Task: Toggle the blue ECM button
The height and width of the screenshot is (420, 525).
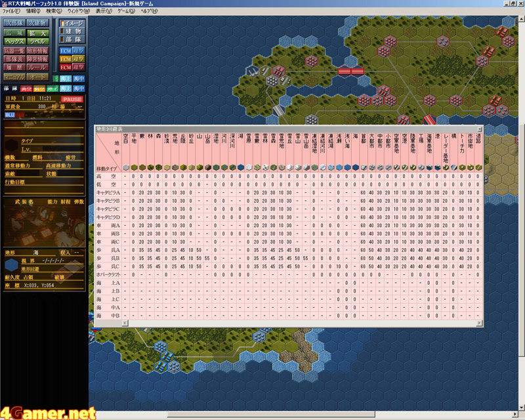Action: (66, 51)
